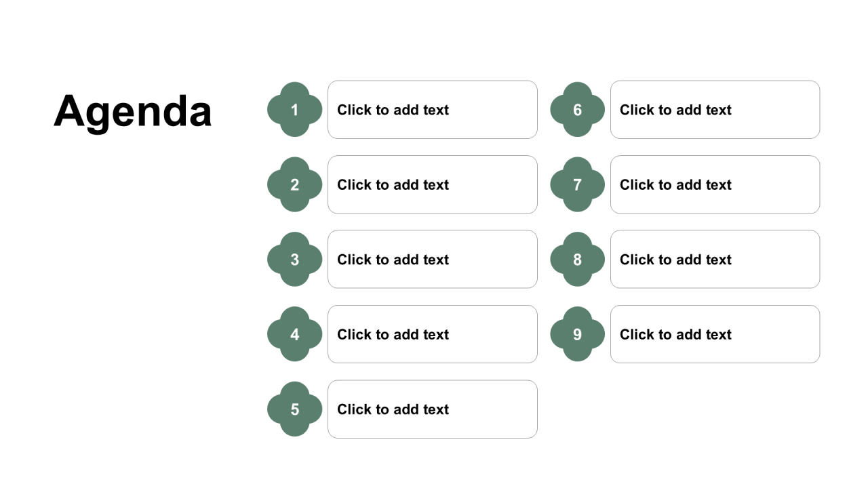868x488 pixels.
Task: Click the green clover badge numbered 1
Action: (x=294, y=110)
